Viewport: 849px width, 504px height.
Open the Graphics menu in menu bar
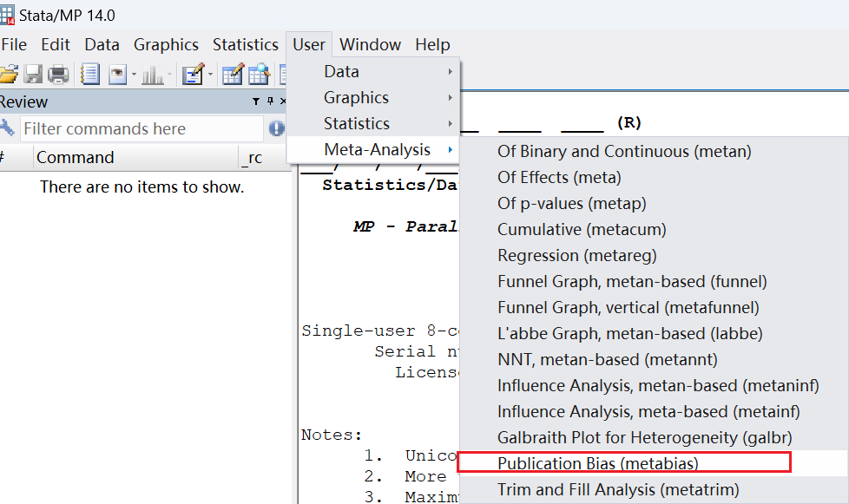pos(166,44)
